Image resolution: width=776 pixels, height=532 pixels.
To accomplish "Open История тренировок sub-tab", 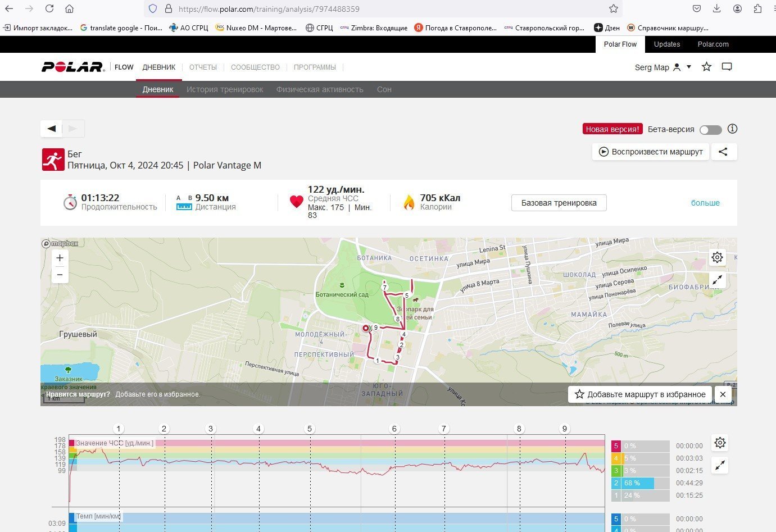I will [225, 89].
